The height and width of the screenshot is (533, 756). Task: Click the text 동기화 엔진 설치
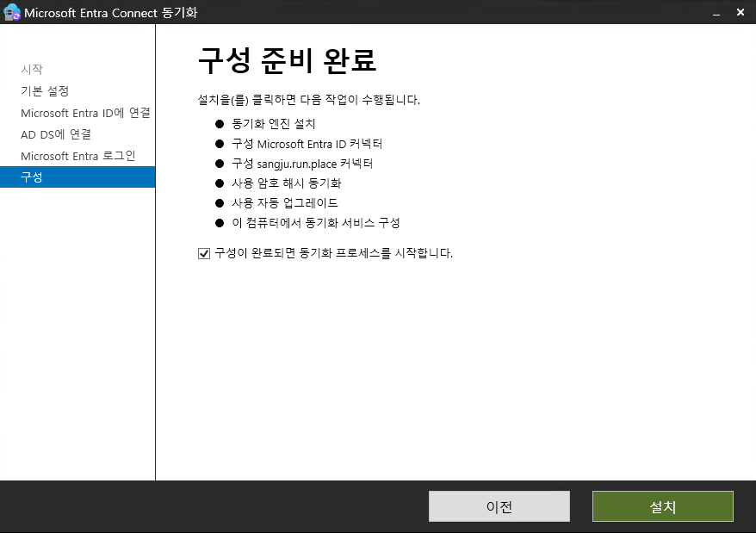(273, 124)
